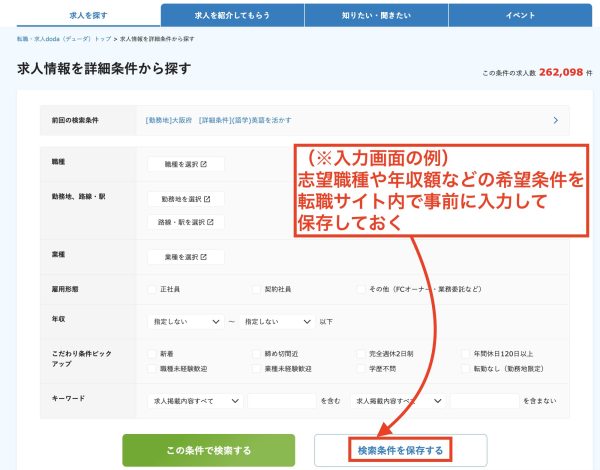Expand the 前回の検索条件 chevron arrow
This screenshot has width=600, height=470.
pyautogui.click(x=555, y=121)
